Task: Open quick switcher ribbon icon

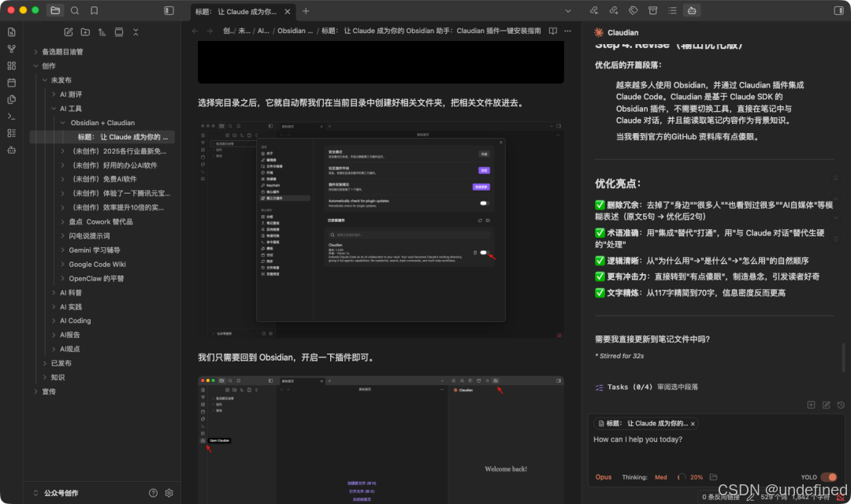Action: 11,32
